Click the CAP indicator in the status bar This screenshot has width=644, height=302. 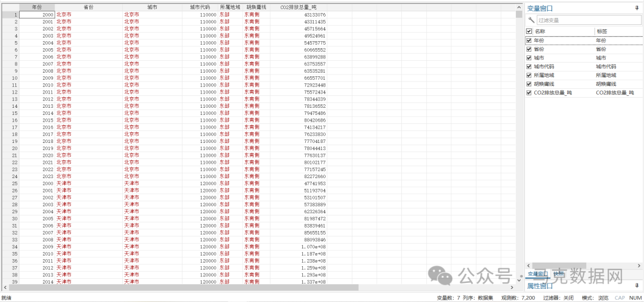pos(620,297)
